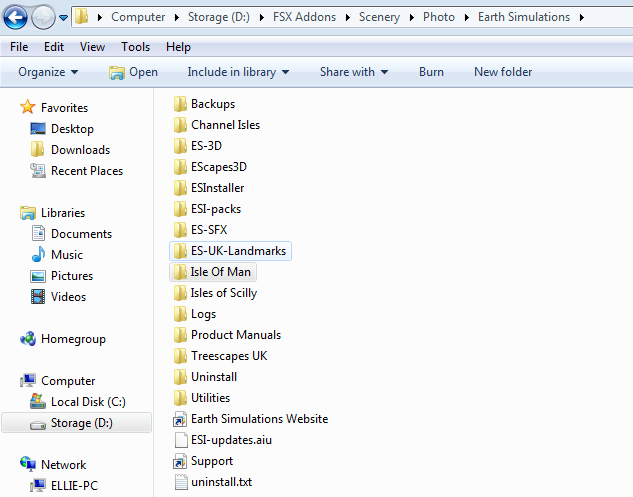Click FSX Addons breadcrumb segment

[x=304, y=17]
